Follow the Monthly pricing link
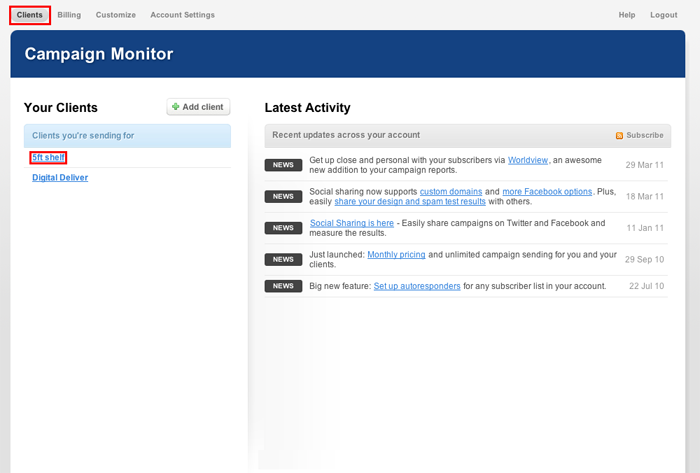 coord(396,255)
